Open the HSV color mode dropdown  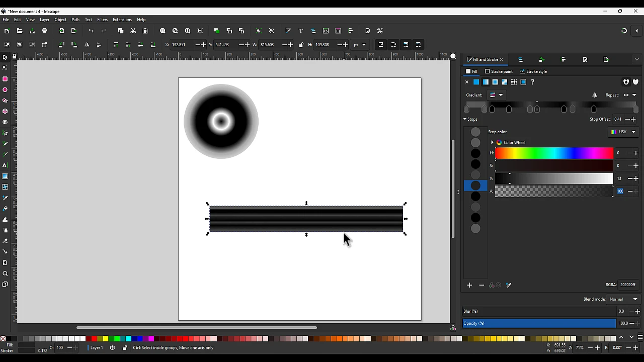click(623, 132)
